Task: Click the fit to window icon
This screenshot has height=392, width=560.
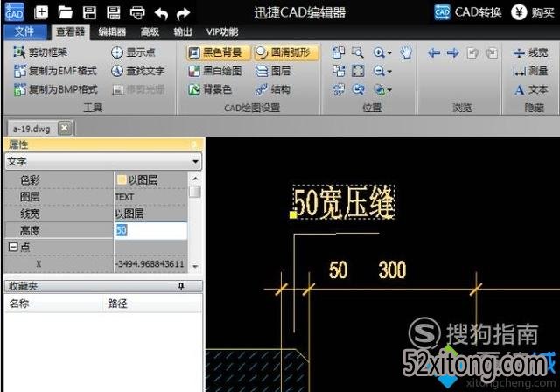Action: [x=358, y=71]
